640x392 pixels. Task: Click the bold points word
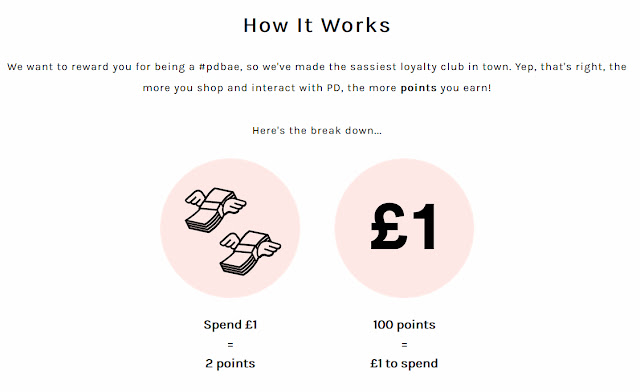[418, 88]
